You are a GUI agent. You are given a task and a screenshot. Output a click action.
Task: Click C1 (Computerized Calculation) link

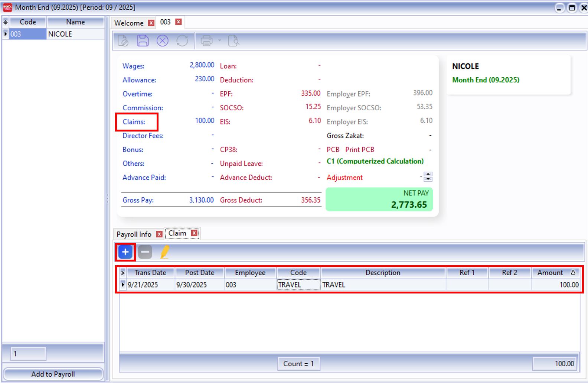(x=375, y=161)
